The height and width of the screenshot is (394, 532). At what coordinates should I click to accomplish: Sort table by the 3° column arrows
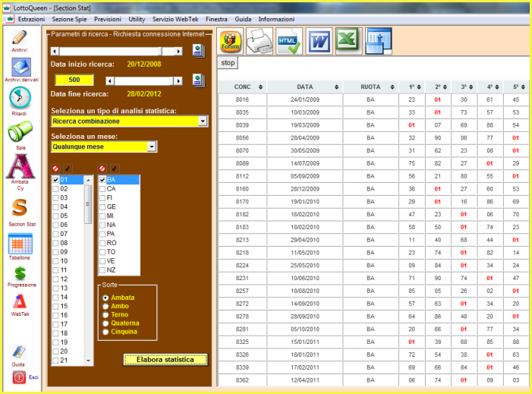471,87
